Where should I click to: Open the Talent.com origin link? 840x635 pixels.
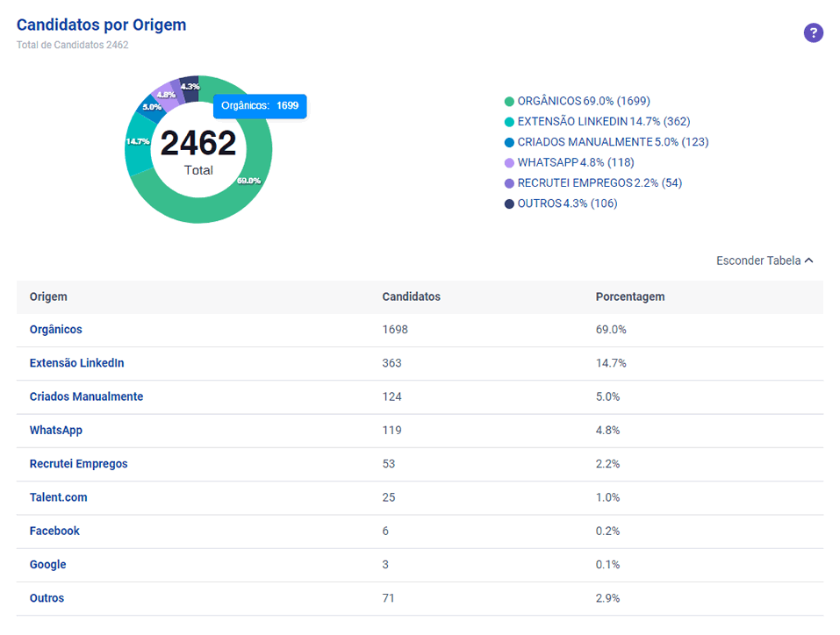(59, 497)
